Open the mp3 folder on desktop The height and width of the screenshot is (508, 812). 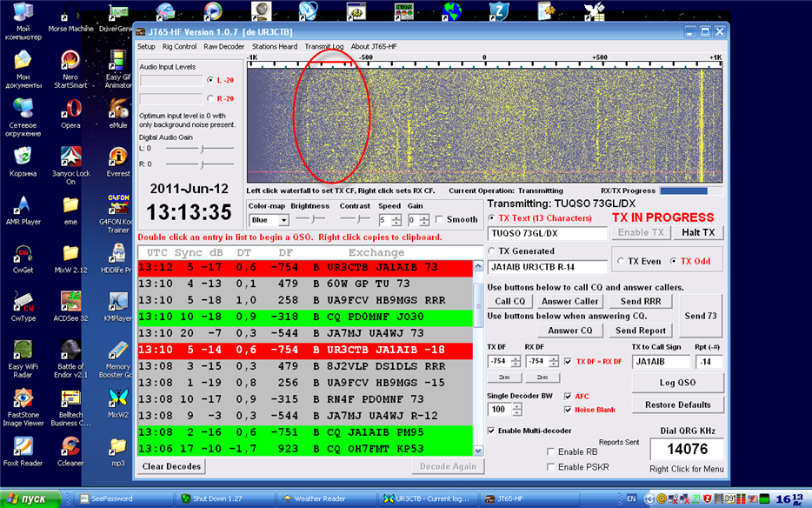(x=118, y=451)
